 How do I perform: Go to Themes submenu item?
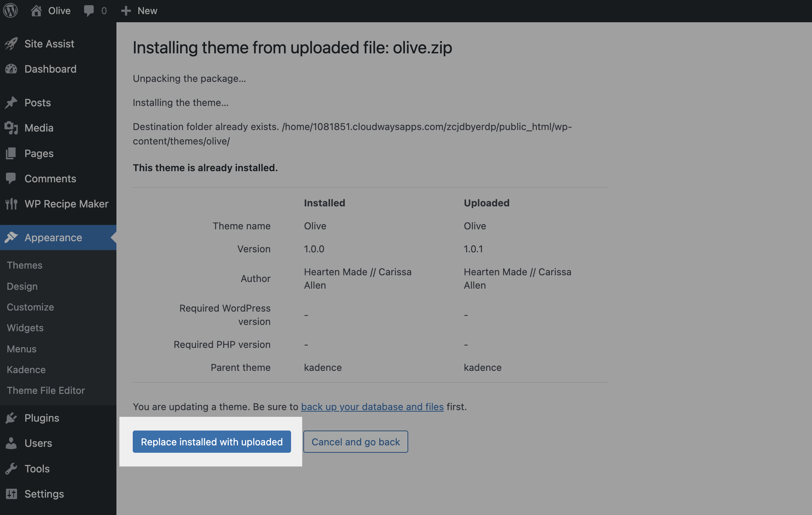(x=24, y=265)
